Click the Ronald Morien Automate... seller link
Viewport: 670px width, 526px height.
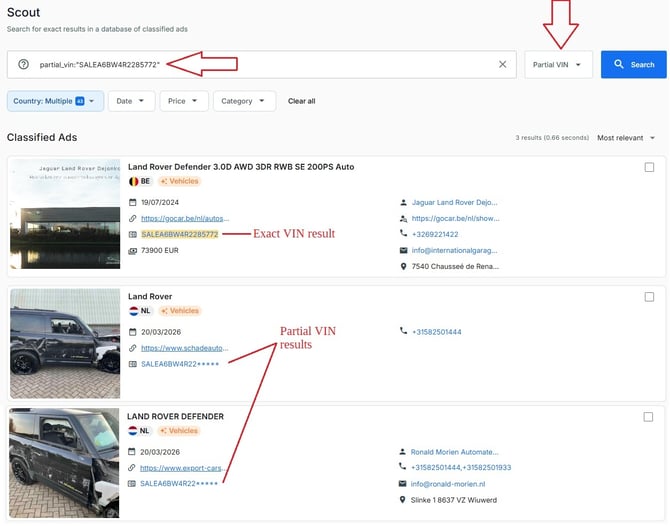454,452
